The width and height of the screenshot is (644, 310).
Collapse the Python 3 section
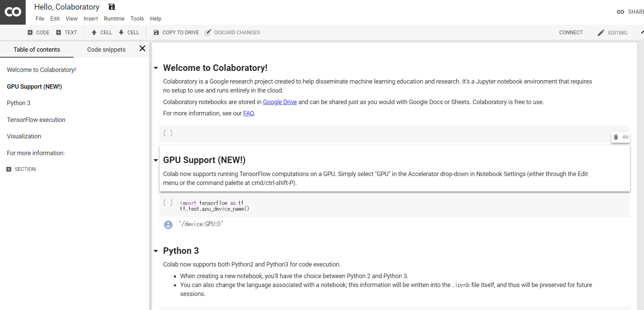[x=156, y=251]
